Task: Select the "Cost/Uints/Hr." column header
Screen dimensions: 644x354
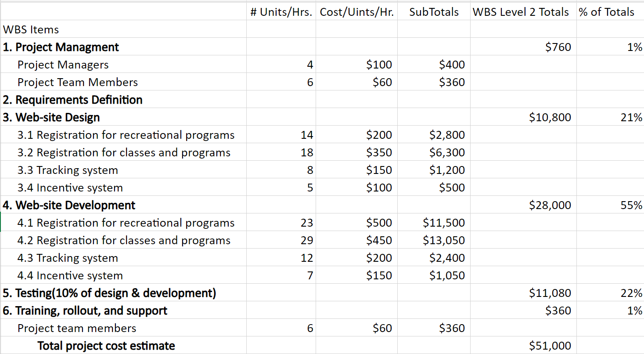Action: pyautogui.click(x=356, y=12)
